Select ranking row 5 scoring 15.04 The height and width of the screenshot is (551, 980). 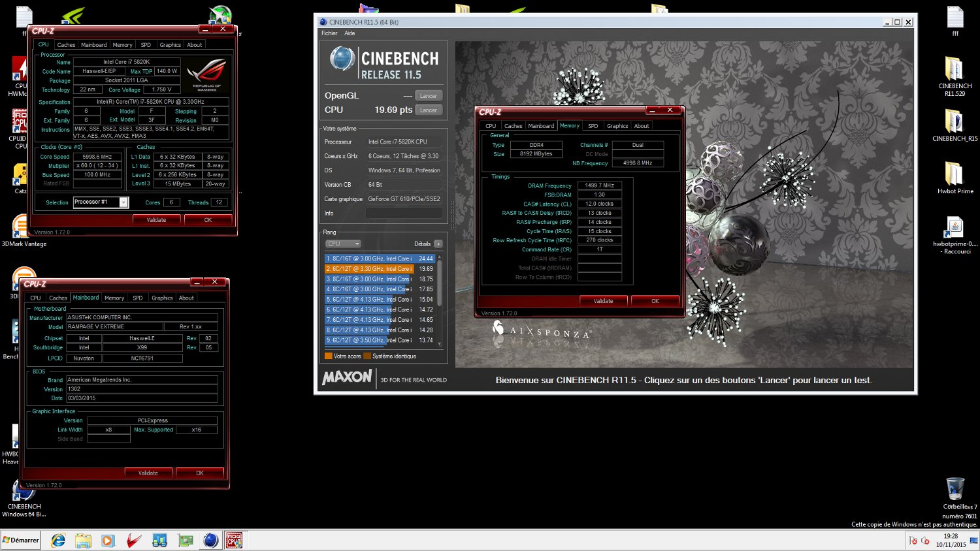(x=380, y=300)
